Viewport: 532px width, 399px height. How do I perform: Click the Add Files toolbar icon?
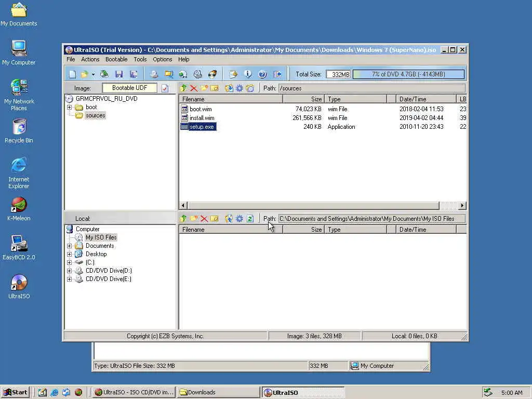[x=233, y=74]
